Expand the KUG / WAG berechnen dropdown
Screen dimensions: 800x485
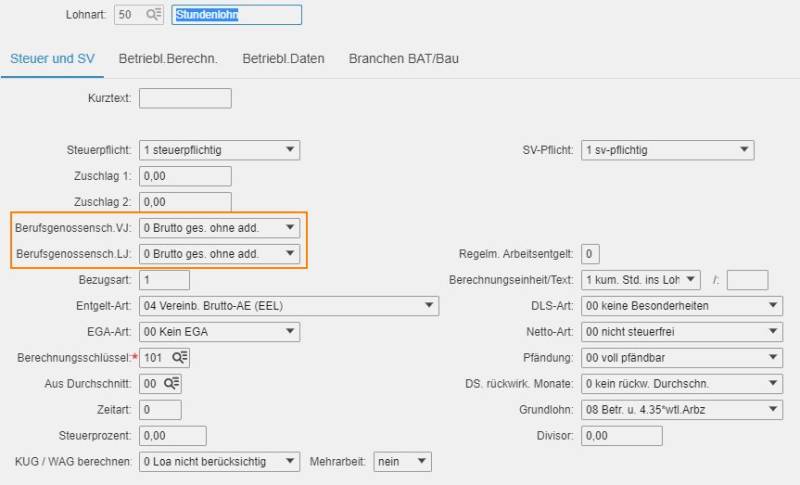click(x=219, y=462)
